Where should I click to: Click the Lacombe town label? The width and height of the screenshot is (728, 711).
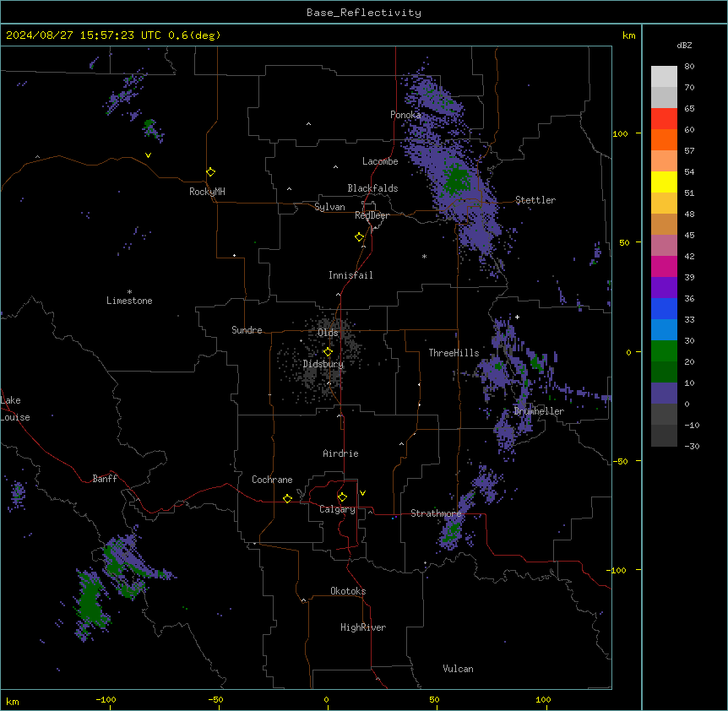click(x=380, y=161)
